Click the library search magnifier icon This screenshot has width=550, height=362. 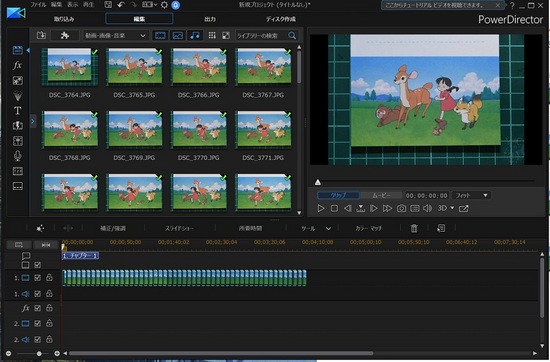coord(292,35)
